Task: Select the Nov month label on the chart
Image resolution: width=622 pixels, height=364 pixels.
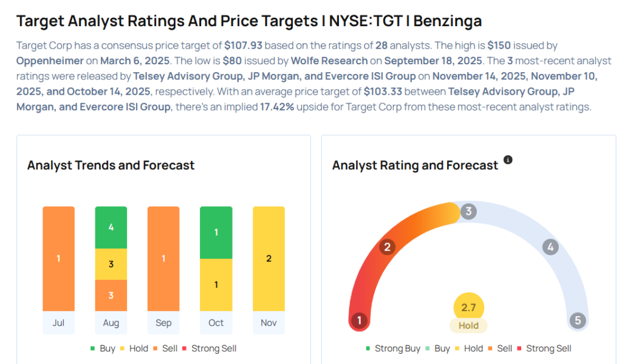Action: (x=268, y=323)
